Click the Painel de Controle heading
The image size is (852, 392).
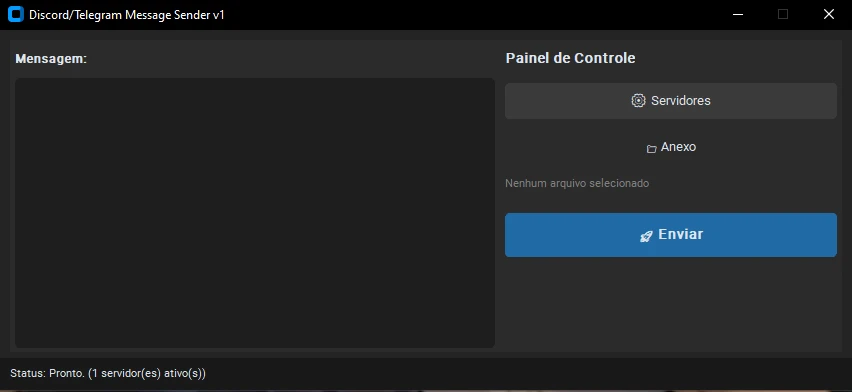click(x=571, y=58)
